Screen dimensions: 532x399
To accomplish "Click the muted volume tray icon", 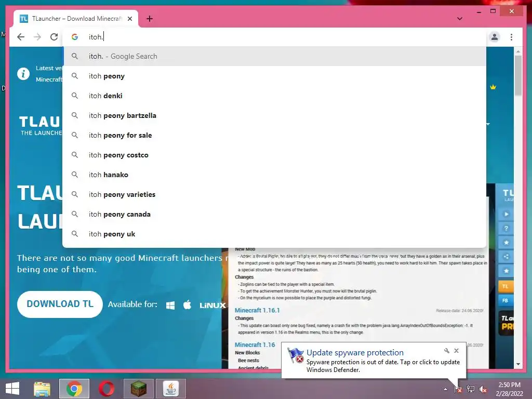I will click(x=483, y=389).
